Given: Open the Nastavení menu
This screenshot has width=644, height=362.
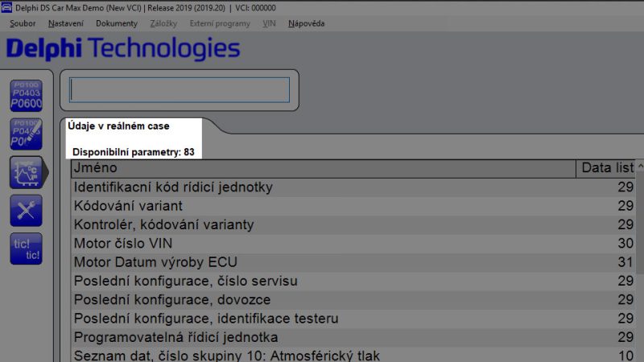Looking at the screenshot, I should coord(65,23).
